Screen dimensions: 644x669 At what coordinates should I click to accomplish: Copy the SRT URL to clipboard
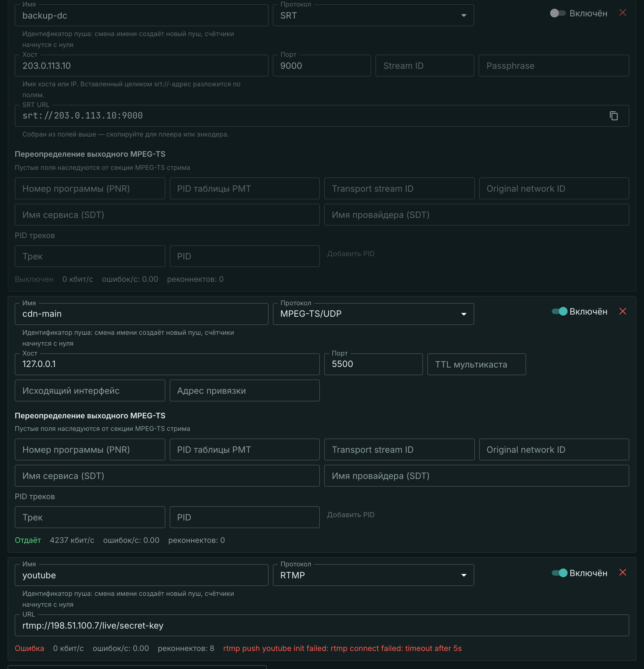click(614, 116)
